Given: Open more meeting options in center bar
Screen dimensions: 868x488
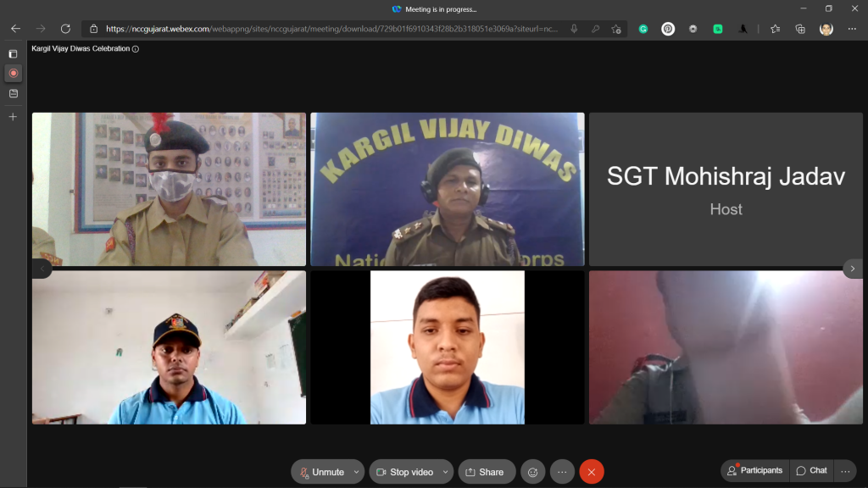Looking at the screenshot, I should tap(562, 472).
